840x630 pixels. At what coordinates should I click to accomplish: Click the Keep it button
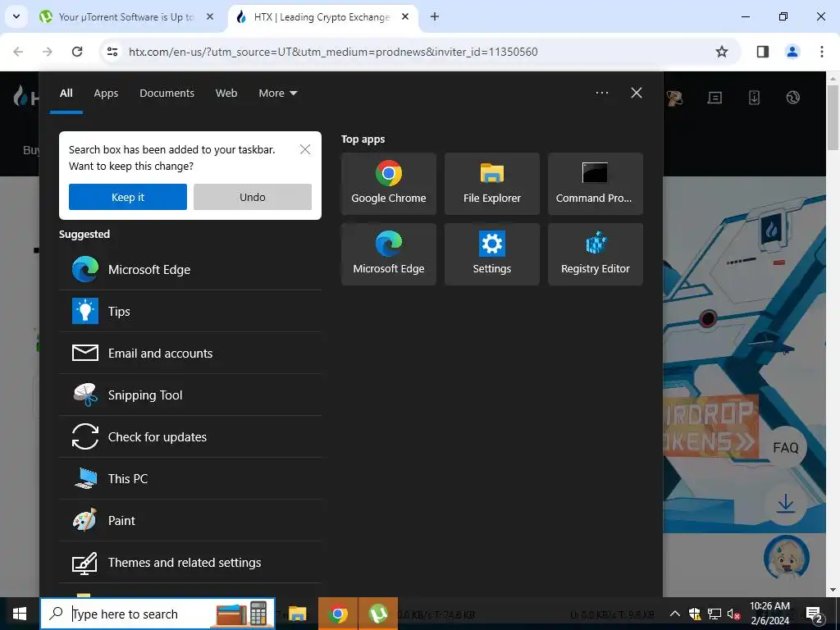(x=127, y=197)
